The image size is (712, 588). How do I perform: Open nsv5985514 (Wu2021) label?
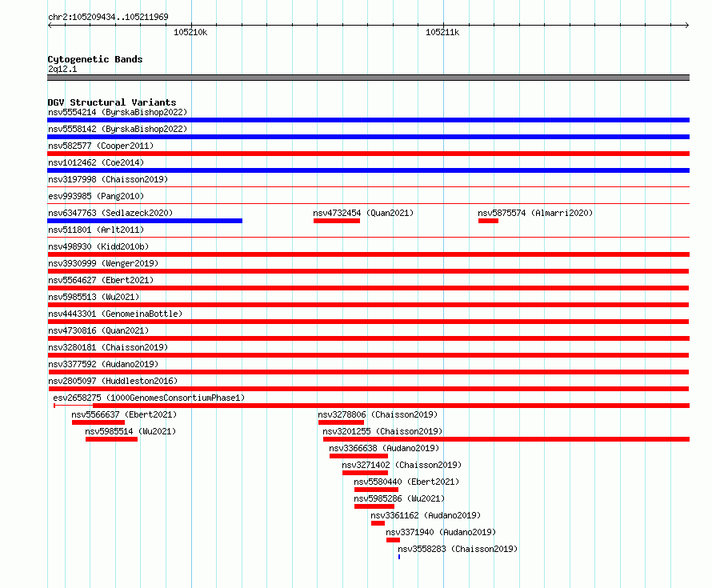pos(130,431)
